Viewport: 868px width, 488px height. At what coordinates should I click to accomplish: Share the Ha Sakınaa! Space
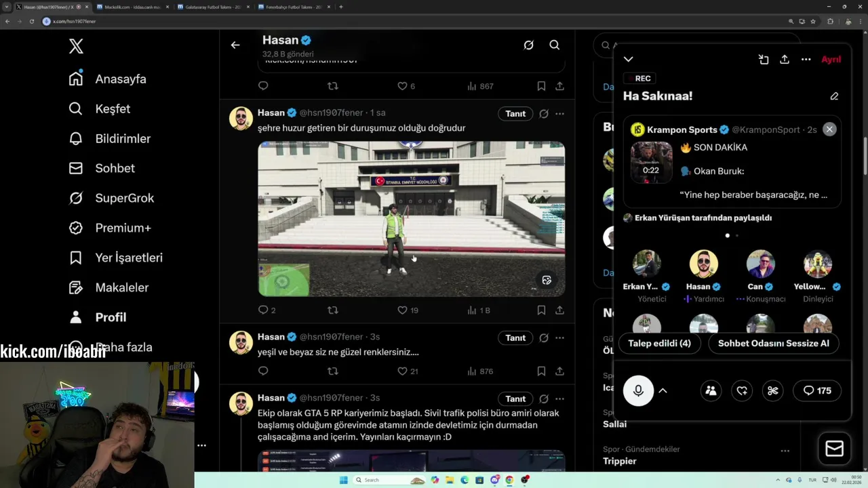(x=785, y=59)
